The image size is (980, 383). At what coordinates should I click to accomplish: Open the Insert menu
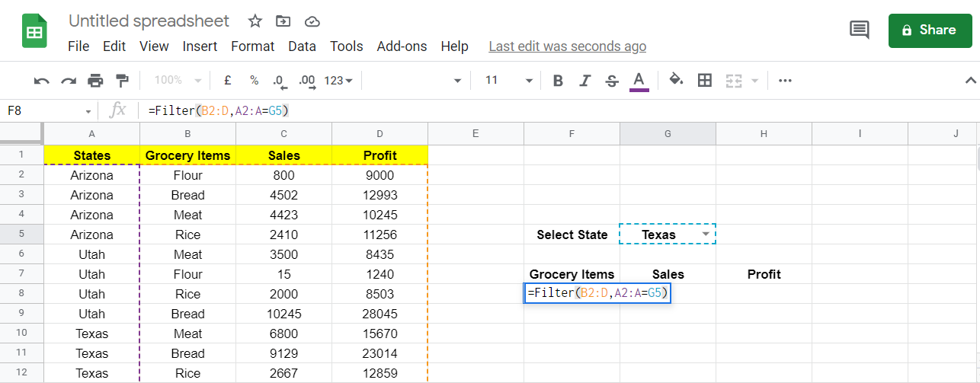pos(200,46)
